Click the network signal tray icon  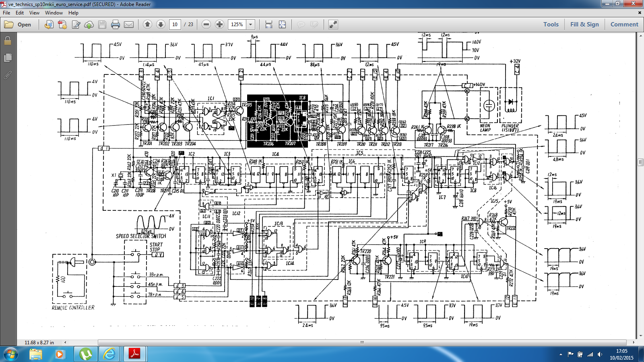pos(590,354)
